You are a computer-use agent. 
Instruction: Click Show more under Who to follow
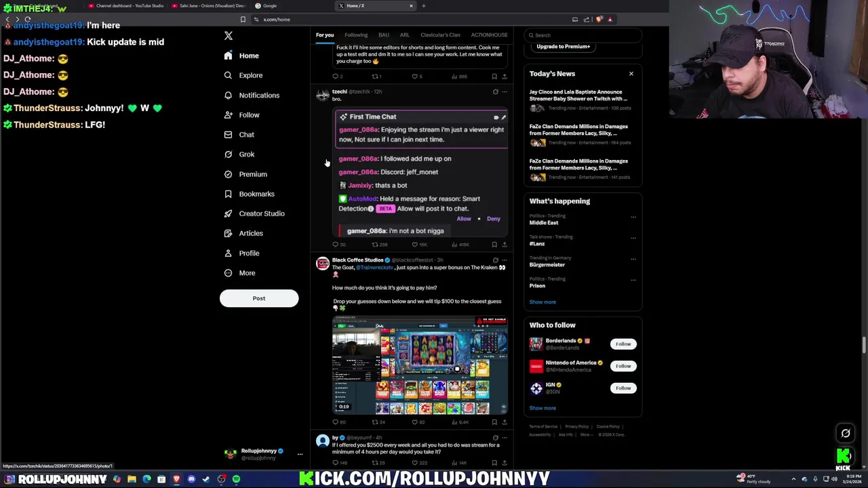[542, 408]
